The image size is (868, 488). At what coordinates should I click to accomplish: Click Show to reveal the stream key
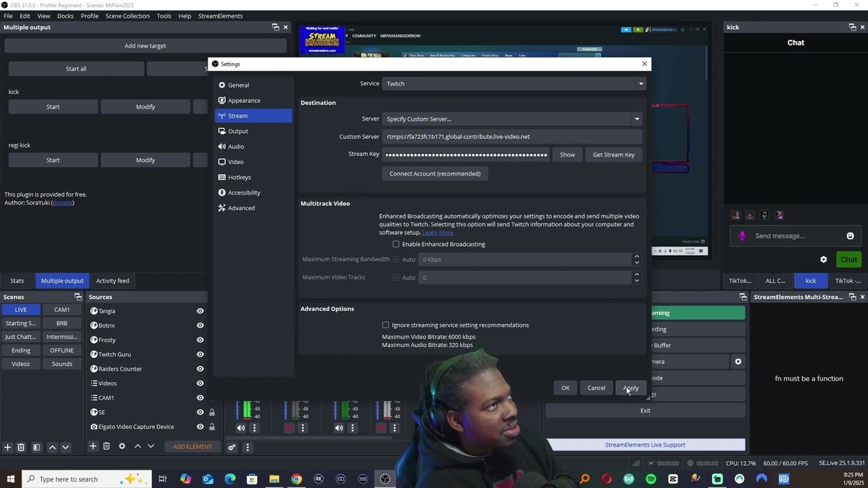coord(568,155)
